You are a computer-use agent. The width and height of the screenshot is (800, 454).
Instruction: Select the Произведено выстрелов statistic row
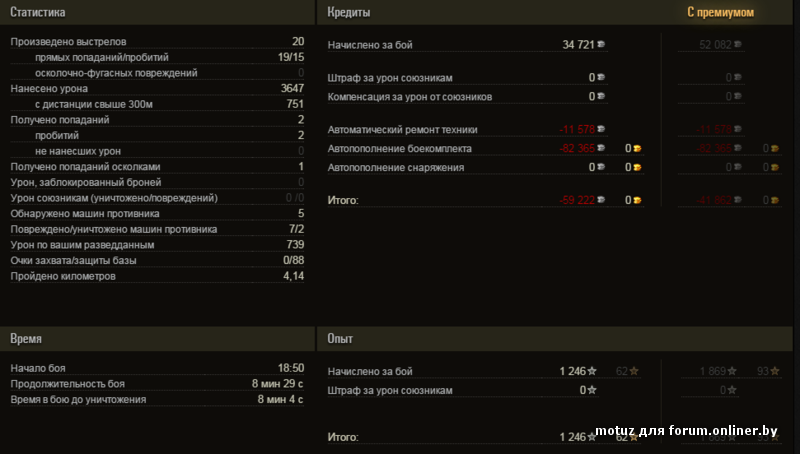156,42
